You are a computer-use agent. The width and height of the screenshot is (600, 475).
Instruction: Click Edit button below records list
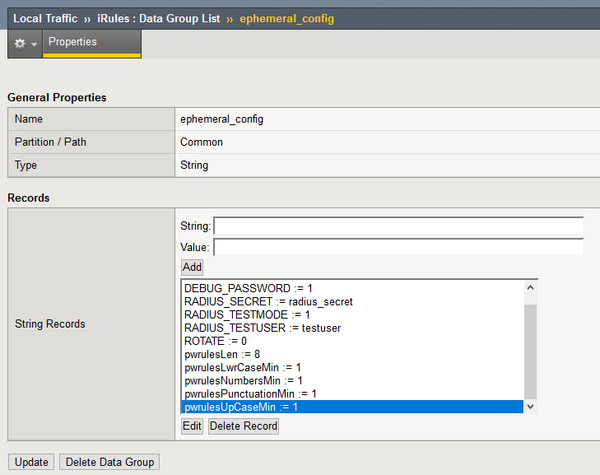click(192, 426)
